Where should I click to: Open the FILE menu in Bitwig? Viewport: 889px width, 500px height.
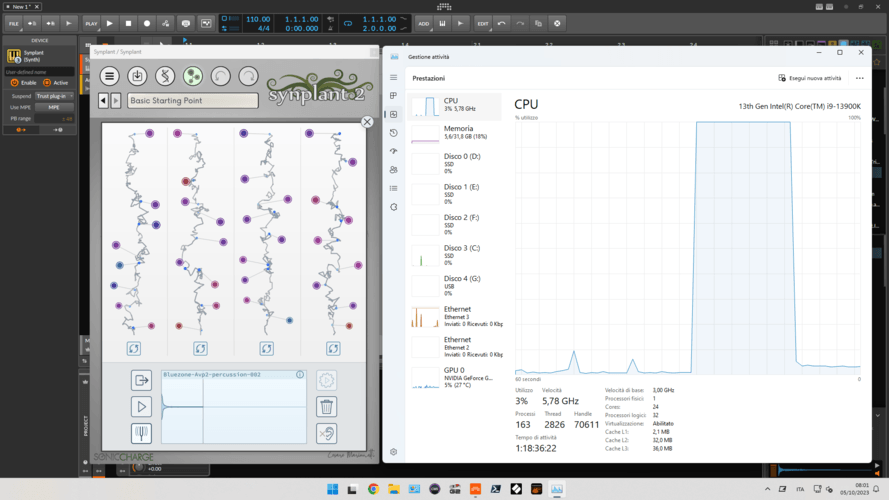[x=14, y=24]
